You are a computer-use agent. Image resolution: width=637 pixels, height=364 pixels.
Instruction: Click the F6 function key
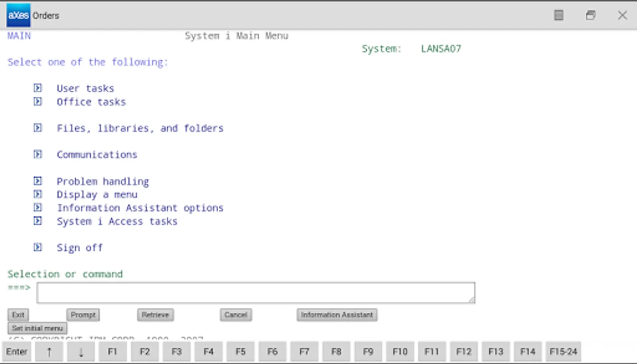pyautogui.click(x=272, y=351)
